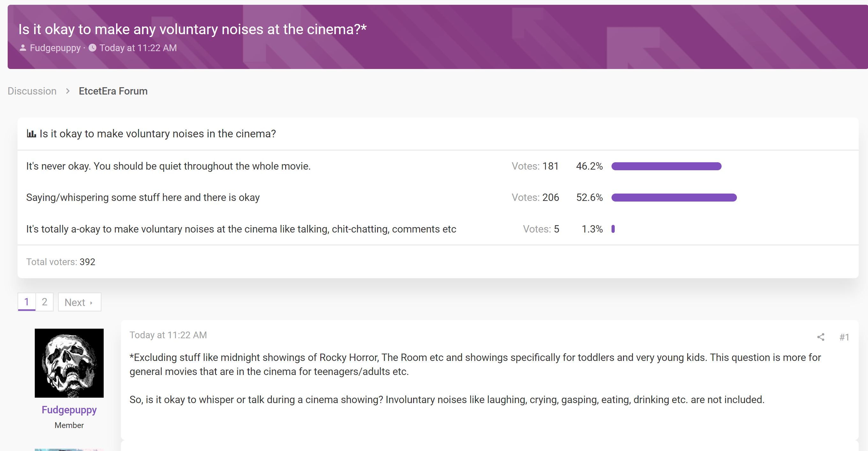Click the user icon beside Fudgepuppy in header

click(23, 48)
